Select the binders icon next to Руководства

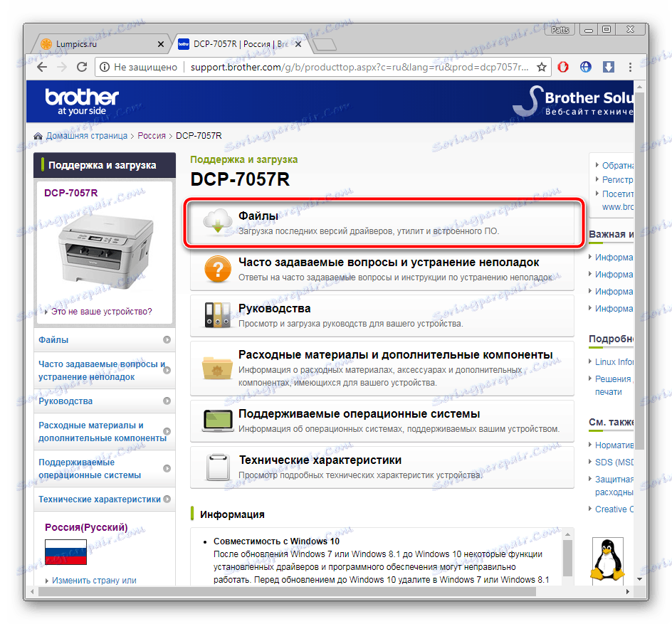[x=216, y=314]
